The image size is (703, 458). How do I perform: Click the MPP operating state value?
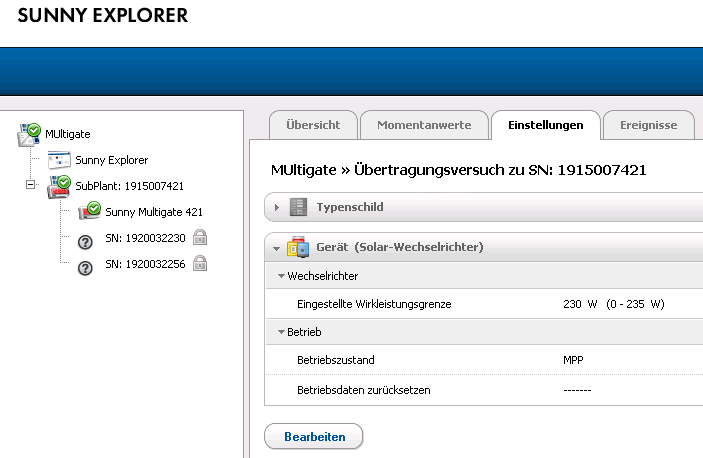tap(573, 360)
